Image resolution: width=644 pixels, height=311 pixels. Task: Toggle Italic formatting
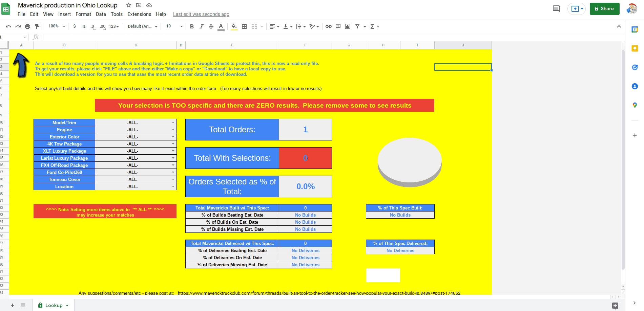point(201,26)
